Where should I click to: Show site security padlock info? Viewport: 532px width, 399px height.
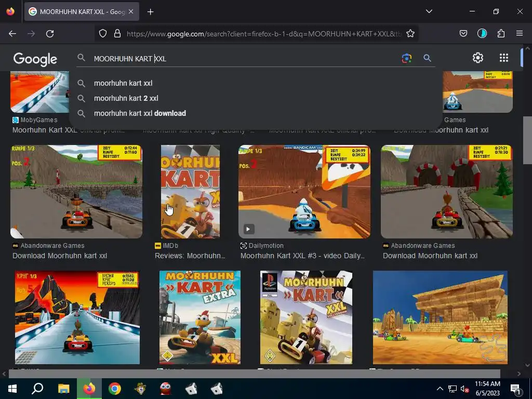(x=117, y=34)
